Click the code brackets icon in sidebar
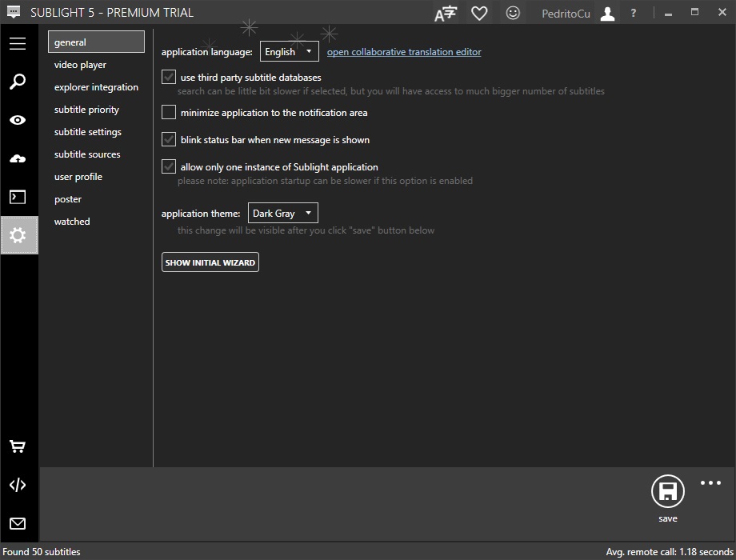736x560 pixels. pyautogui.click(x=18, y=485)
